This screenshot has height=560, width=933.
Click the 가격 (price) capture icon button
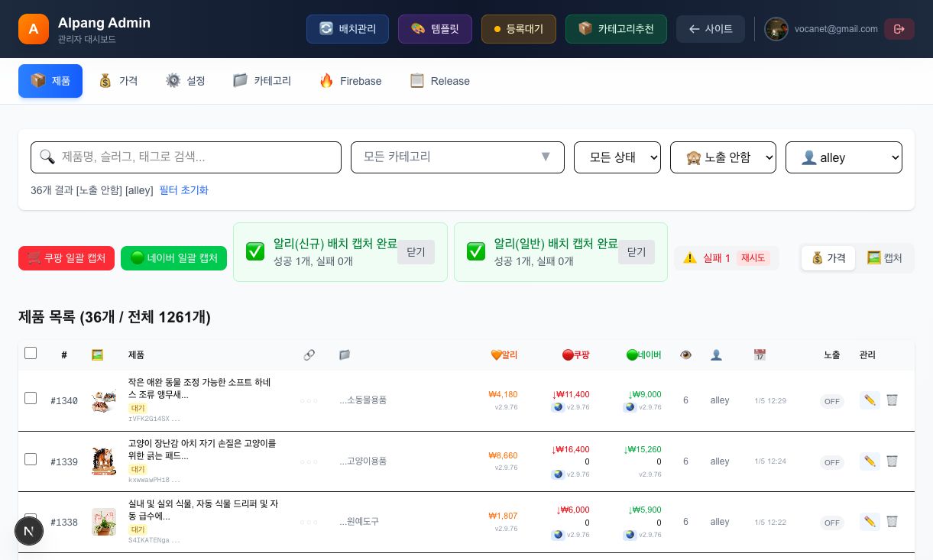[x=828, y=258]
